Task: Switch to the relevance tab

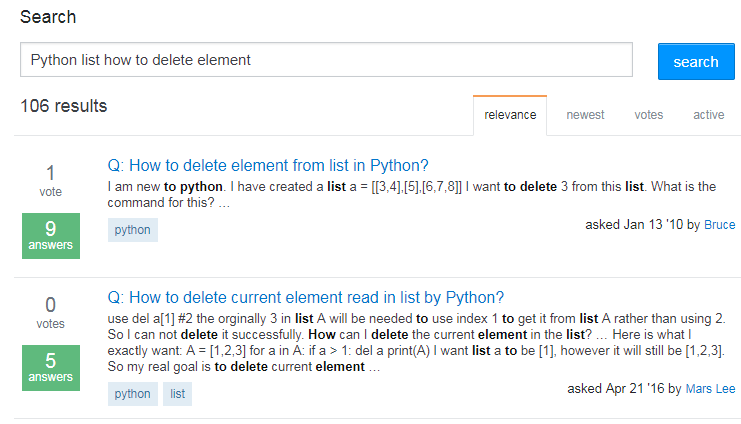Action: pyautogui.click(x=510, y=115)
